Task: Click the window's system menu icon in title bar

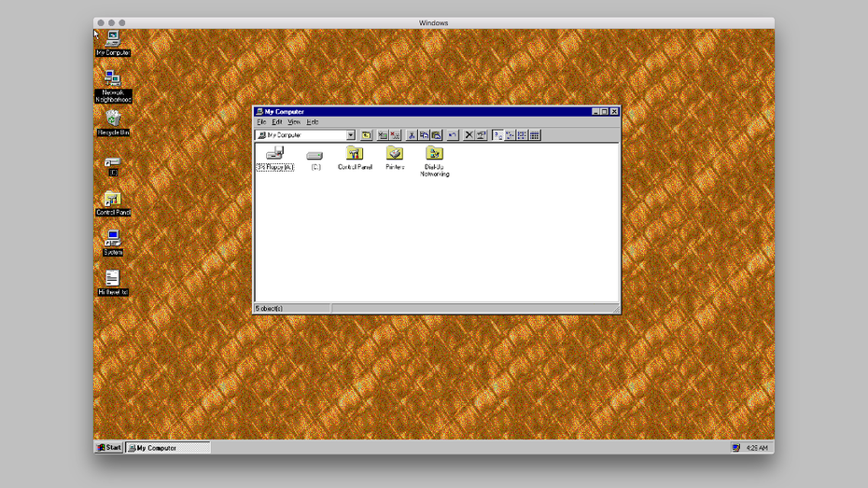Action: coord(259,111)
